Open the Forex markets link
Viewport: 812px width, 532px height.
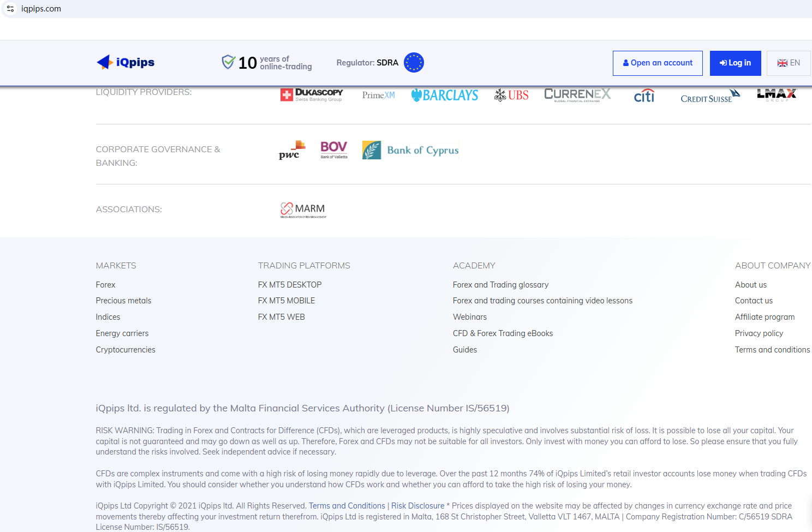(105, 285)
